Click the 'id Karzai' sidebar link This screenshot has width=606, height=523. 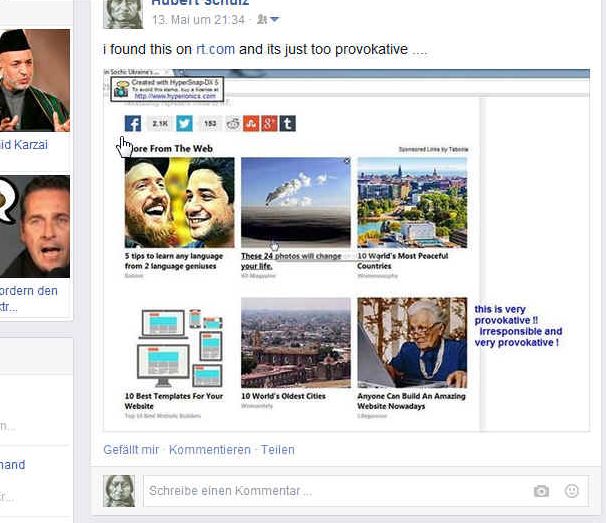(24, 145)
